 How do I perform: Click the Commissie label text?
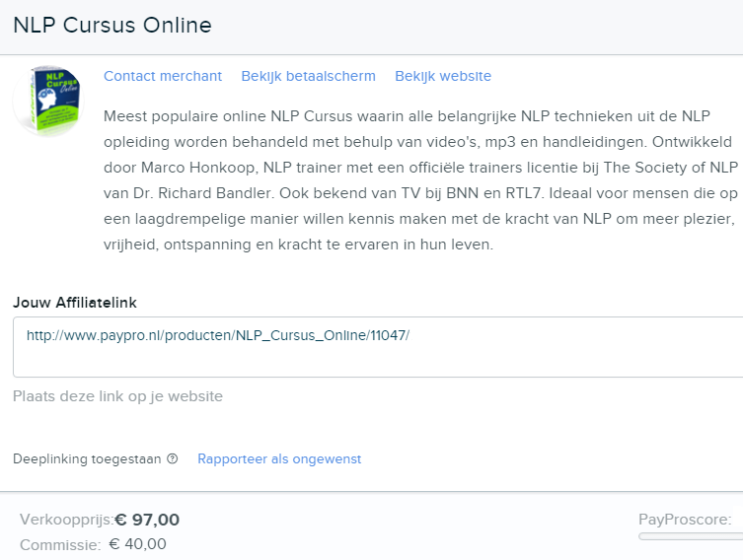(60, 545)
